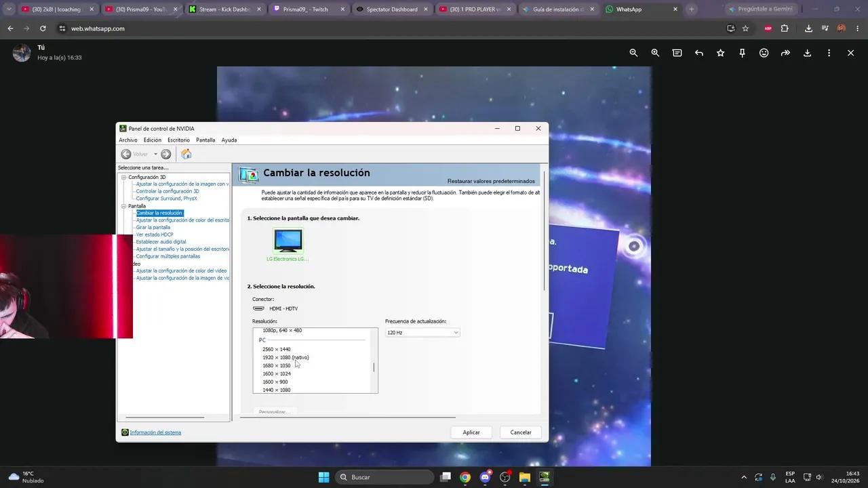
Task: Zoom in the image in WhatsApp viewer
Action: tap(655, 53)
